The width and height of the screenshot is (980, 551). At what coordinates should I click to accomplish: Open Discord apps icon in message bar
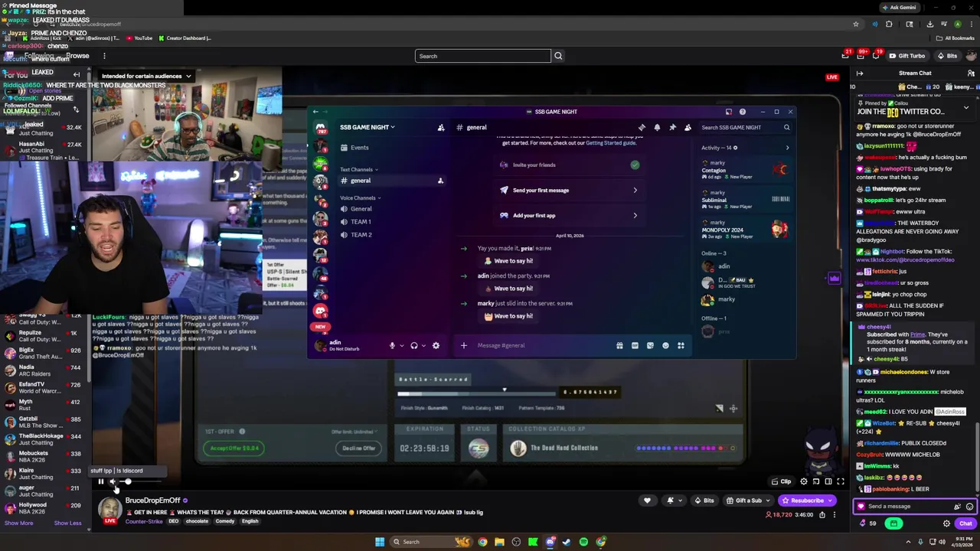(681, 346)
